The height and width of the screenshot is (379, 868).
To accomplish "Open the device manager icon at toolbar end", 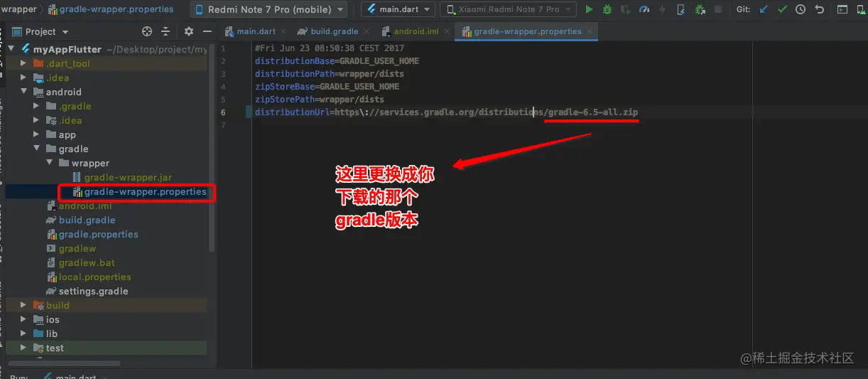I will pyautogui.click(x=860, y=10).
